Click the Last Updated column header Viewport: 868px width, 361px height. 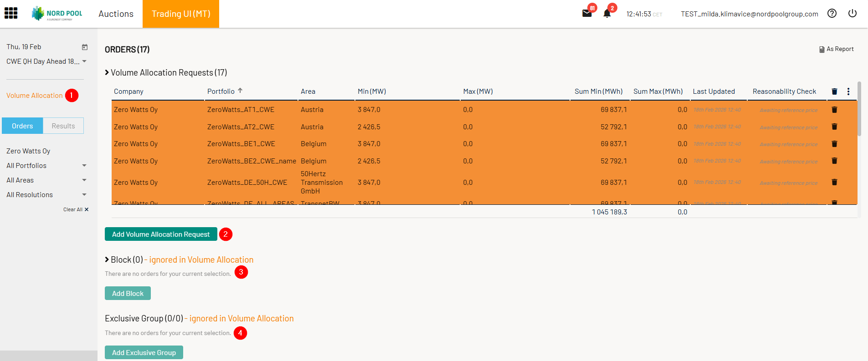coord(714,92)
